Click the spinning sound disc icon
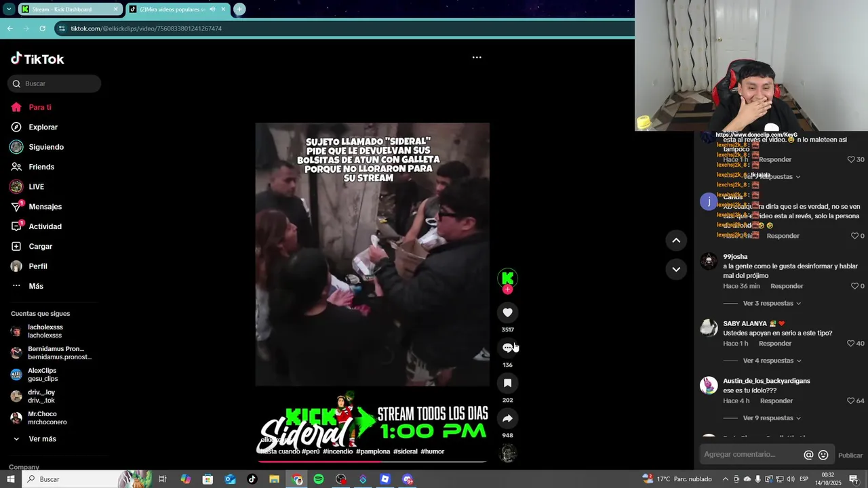This screenshot has height=488, width=868. coord(507,453)
